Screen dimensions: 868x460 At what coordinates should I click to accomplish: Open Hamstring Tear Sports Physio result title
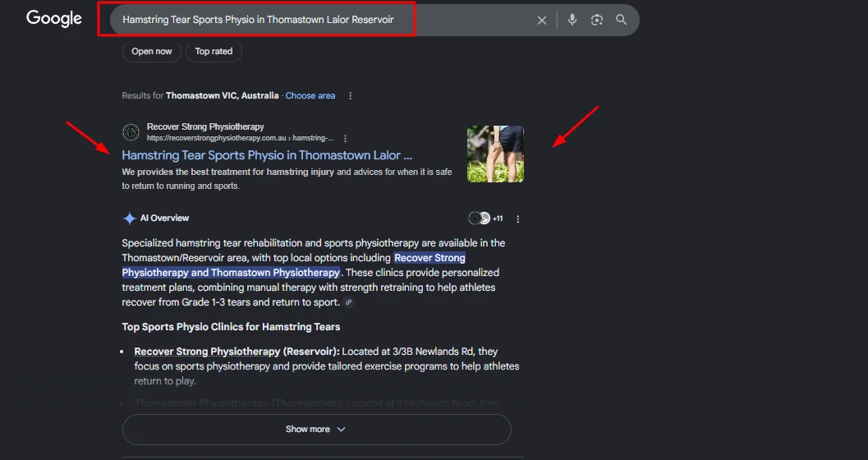point(267,155)
